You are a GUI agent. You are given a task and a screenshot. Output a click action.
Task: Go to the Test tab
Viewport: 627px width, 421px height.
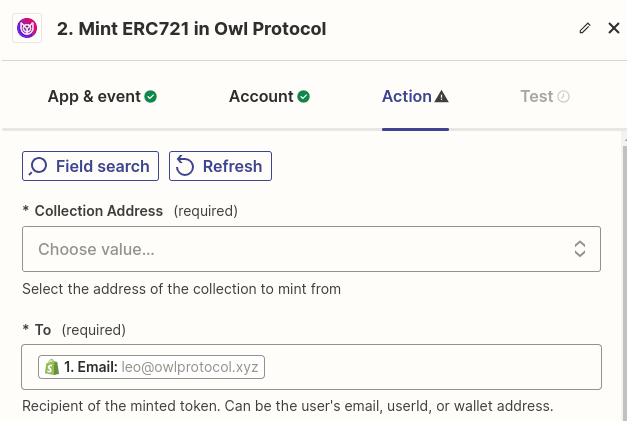pos(536,97)
